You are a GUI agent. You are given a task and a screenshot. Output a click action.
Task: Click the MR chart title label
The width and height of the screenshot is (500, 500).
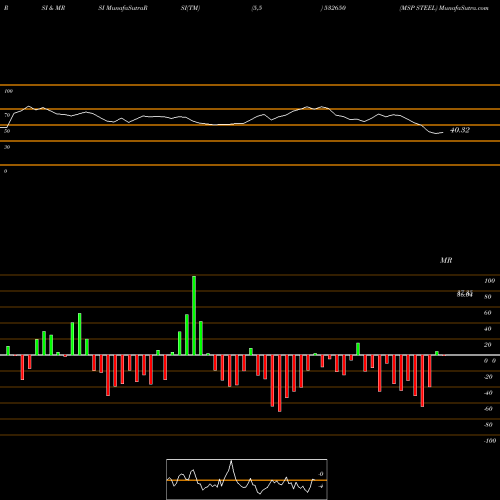pos(446,260)
